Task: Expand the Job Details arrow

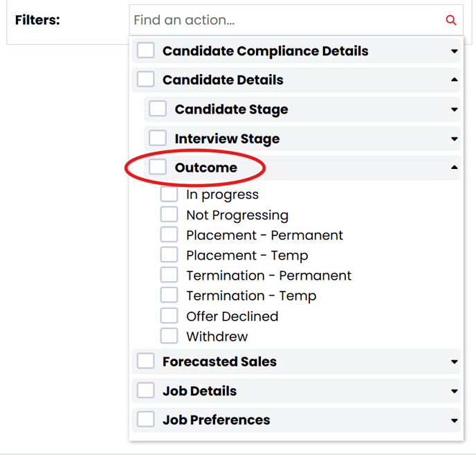Action: 454,391
